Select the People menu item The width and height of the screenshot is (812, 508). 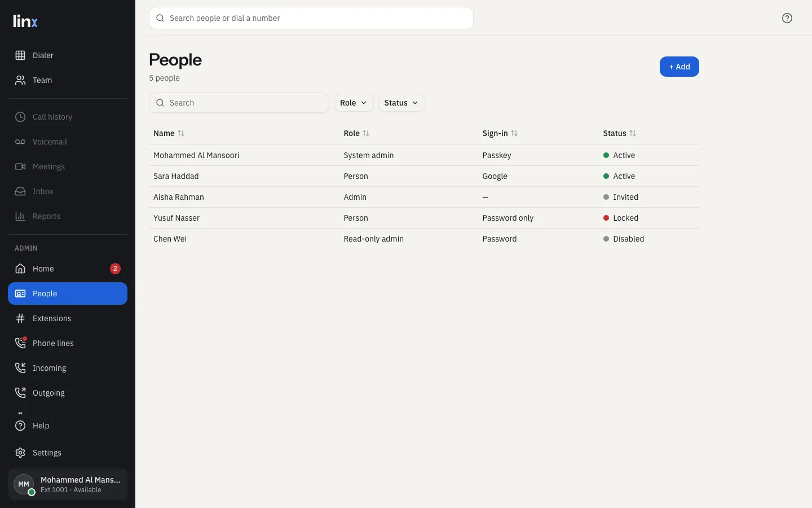point(68,294)
